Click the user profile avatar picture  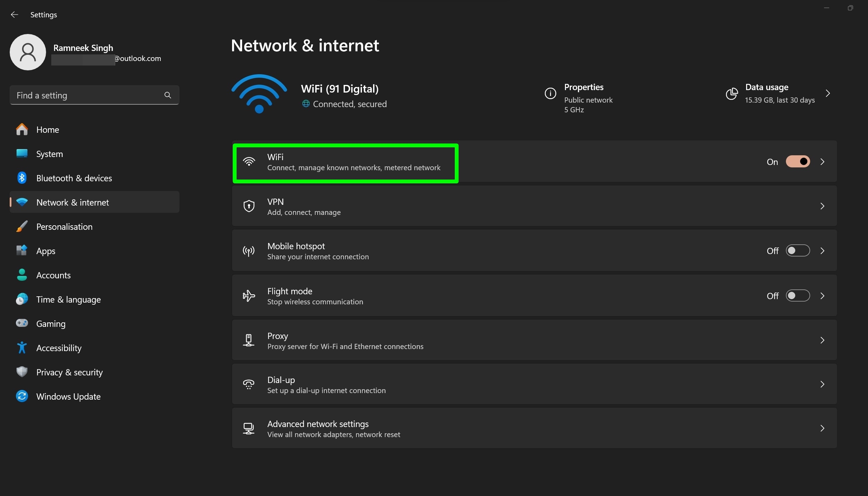coord(28,52)
